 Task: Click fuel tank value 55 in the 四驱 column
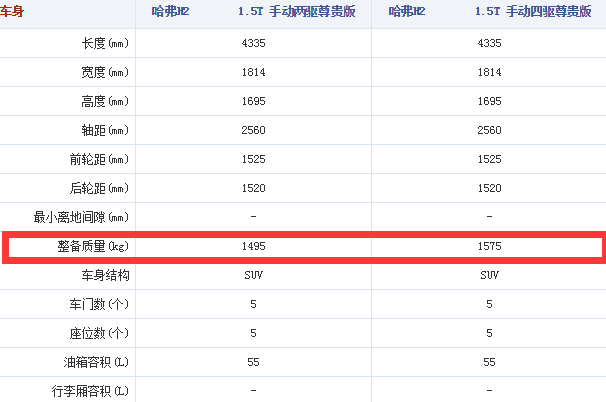pos(489,362)
